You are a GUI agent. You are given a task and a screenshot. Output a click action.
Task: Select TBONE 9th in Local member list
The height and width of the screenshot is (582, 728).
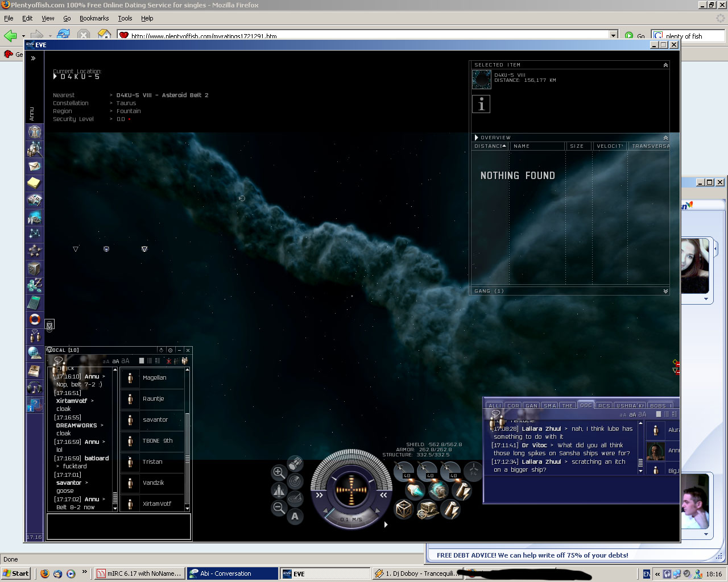click(x=152, y=440)
